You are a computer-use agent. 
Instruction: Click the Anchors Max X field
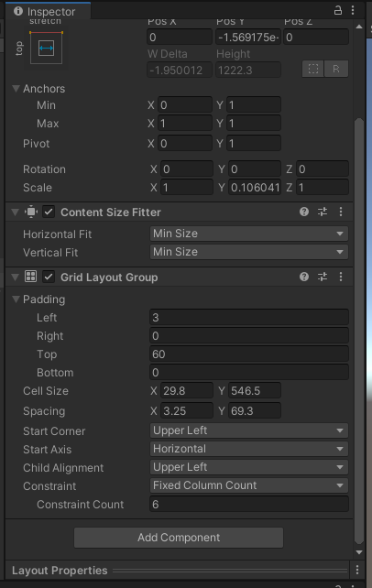click(x=185, y=124)
